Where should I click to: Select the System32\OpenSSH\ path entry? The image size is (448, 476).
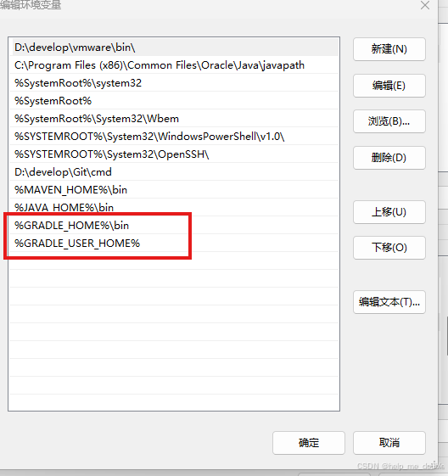[x=174, y=154]
